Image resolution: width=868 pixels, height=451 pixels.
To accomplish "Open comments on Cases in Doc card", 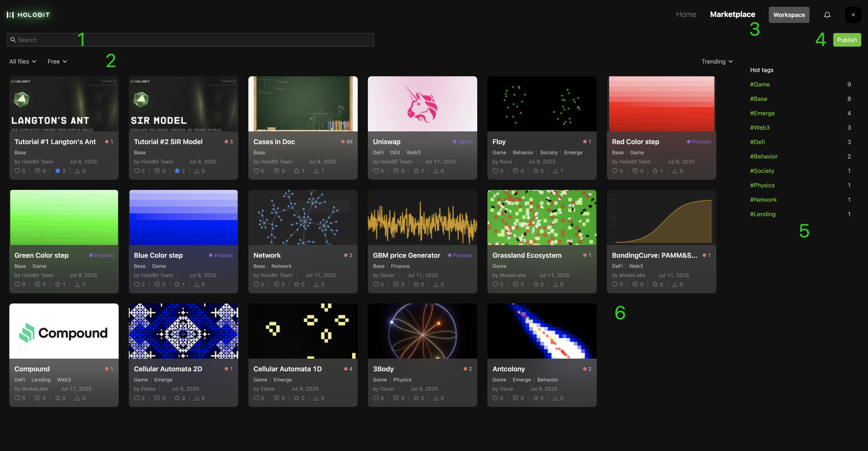I will [276, 171].
